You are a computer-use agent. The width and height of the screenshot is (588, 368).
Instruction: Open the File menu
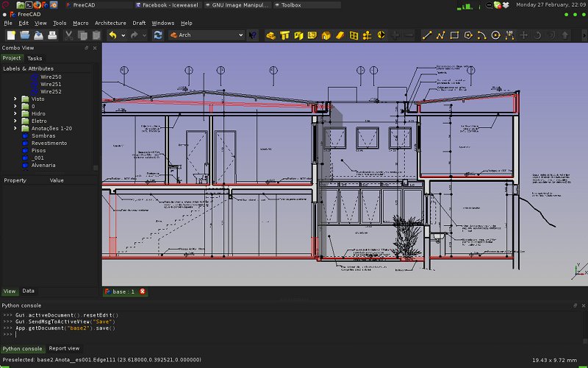point(8,23)
